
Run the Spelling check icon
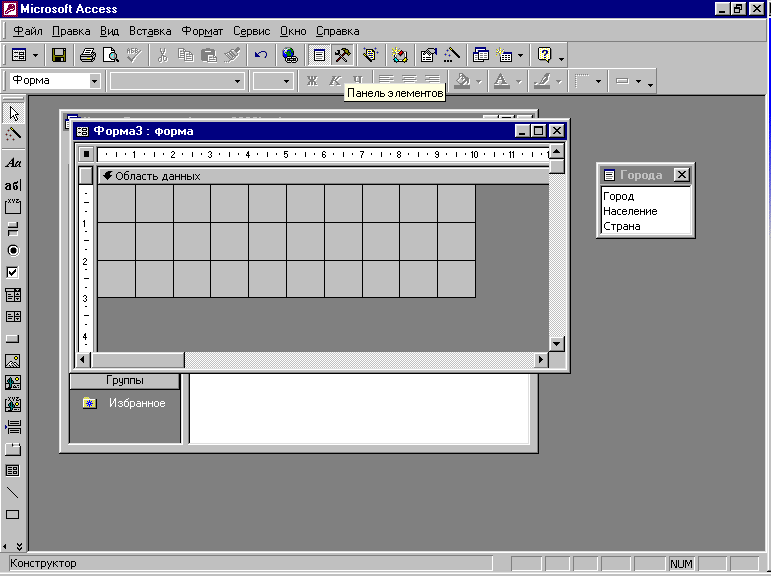pyautogui.click(x=134, y=55)
